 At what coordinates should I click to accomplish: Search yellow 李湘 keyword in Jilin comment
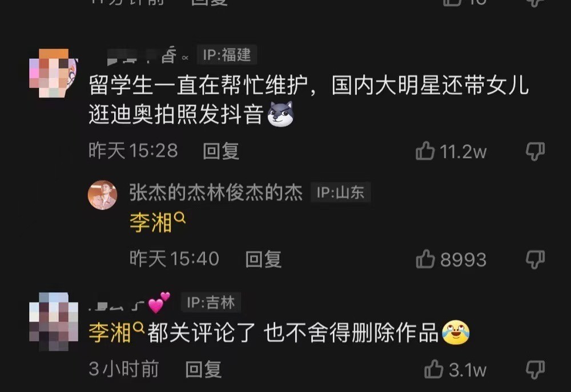110,332
